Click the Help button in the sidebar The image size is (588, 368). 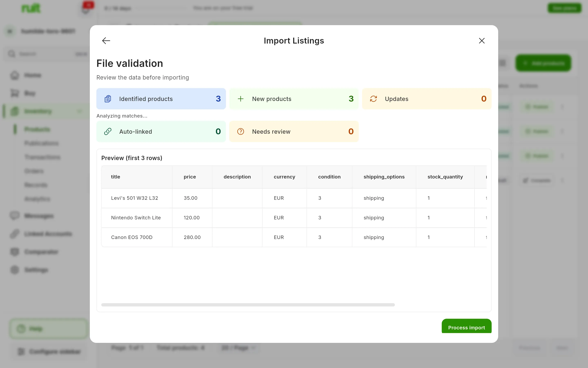[49, 329]
